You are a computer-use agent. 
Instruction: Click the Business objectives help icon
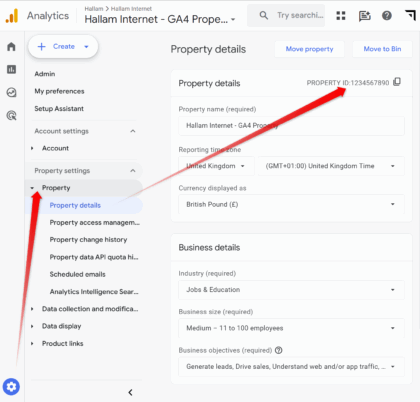tap(279, 350)
